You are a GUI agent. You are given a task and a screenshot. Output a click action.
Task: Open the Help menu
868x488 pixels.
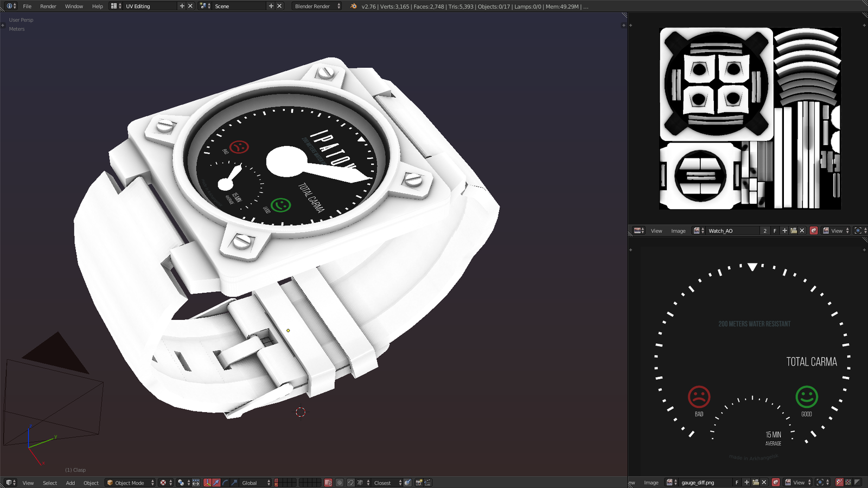point(98,7)
